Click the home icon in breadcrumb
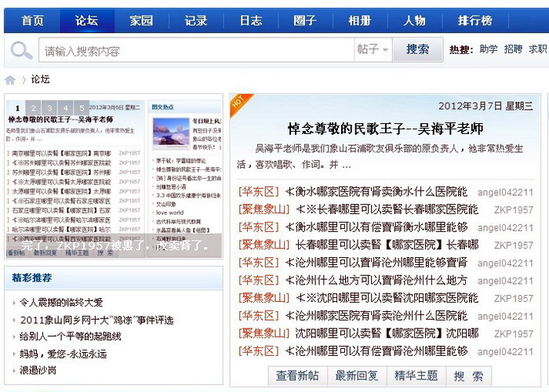Screen dimensions: 549x392 coord(11,80)
